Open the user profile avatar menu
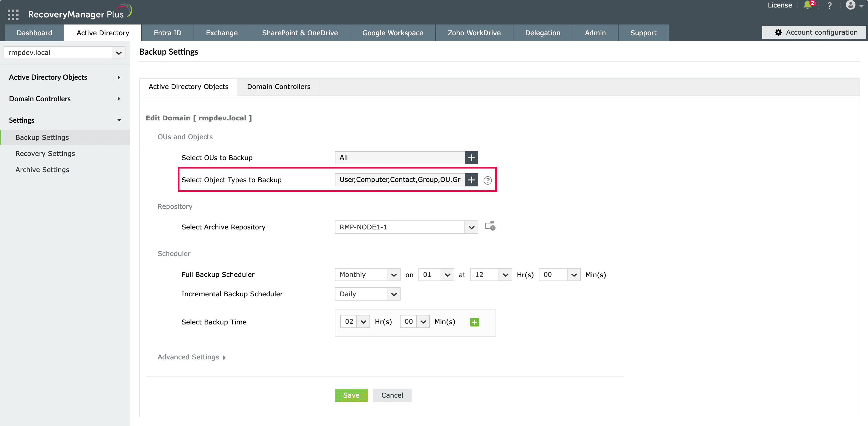868x426 pixels. tap(850, 5)
